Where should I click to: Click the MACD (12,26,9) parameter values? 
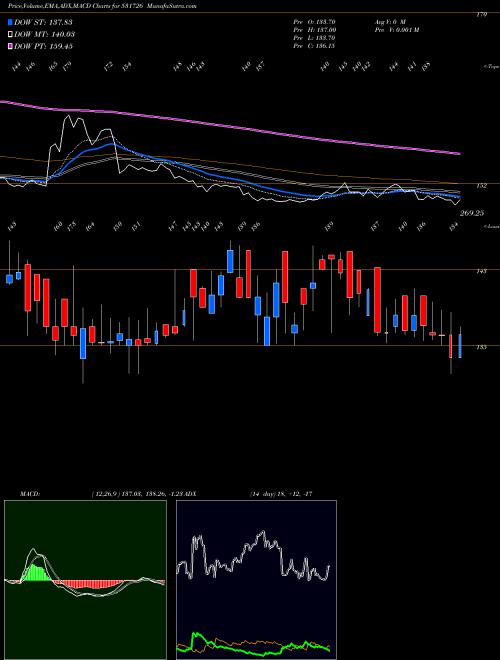click(138, 494)
